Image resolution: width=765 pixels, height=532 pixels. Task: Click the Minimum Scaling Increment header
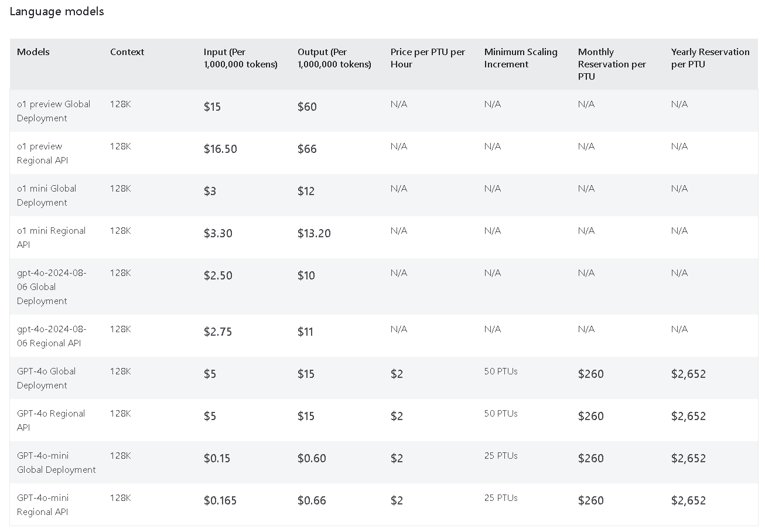(x=521, y=58)
